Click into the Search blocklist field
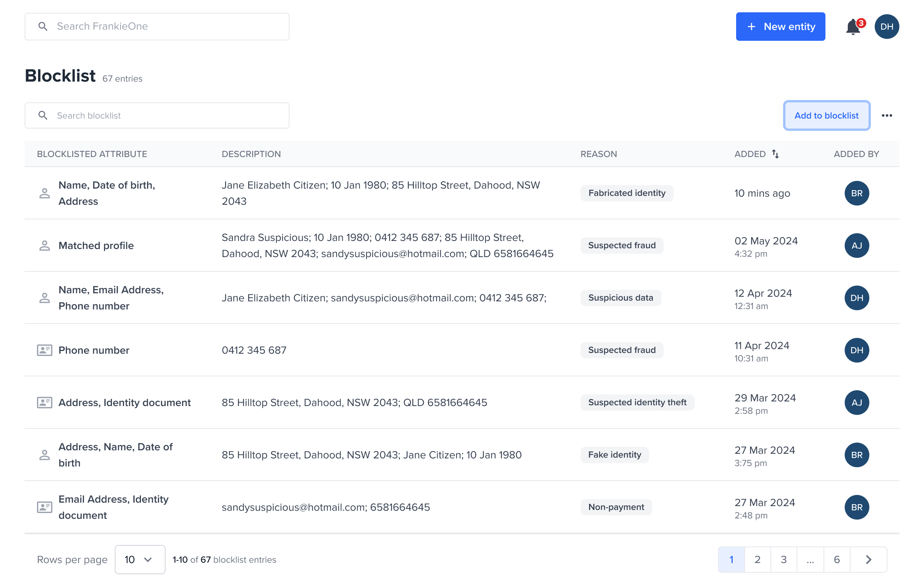This screenshot has height=585, width=924. click(x=154, y=115)
